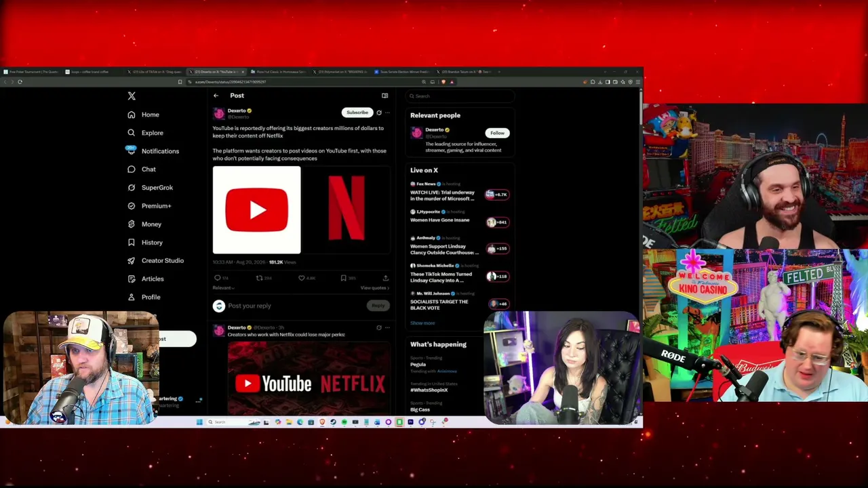Switch to the Libs of TikTok tab
This screenshot has height=488, width=868.
[156, 72]
